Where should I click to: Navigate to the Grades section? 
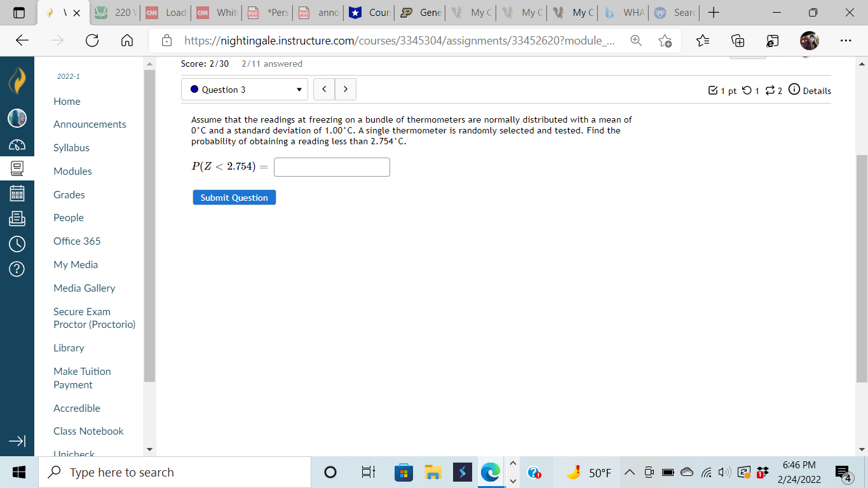69,194
